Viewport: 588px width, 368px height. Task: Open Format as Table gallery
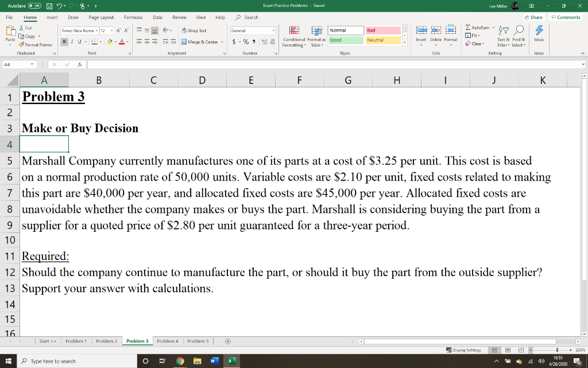pyautogui.click(x=316, y=36)
